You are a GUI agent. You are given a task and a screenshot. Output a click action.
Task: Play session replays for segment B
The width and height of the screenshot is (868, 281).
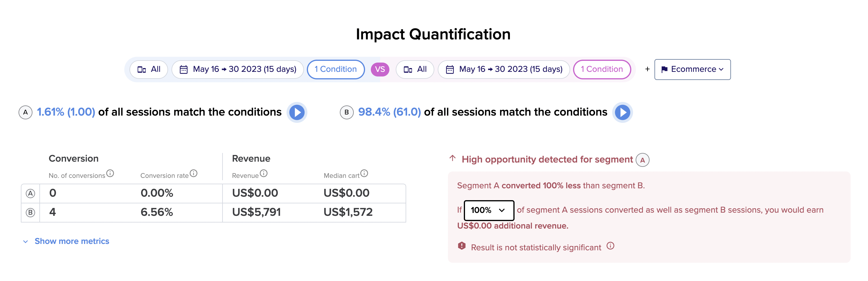622,112
